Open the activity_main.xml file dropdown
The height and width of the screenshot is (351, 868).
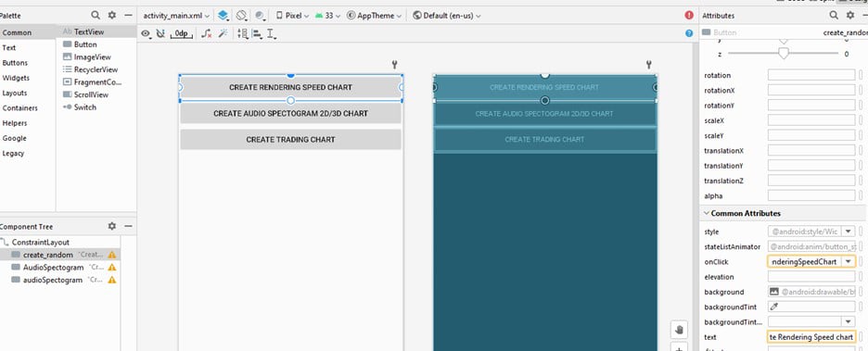pyautogui.click(x=176, y=16)
